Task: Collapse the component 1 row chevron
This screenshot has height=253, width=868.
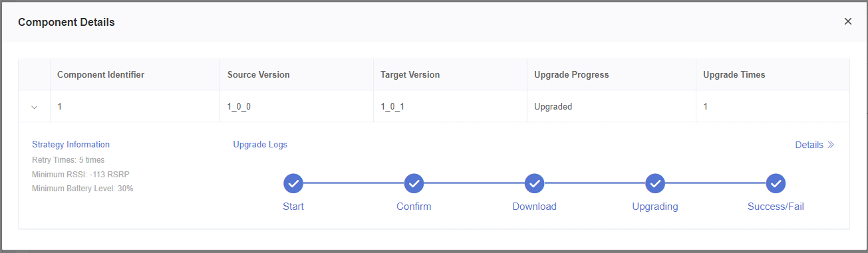Action: tap(35, 107)
